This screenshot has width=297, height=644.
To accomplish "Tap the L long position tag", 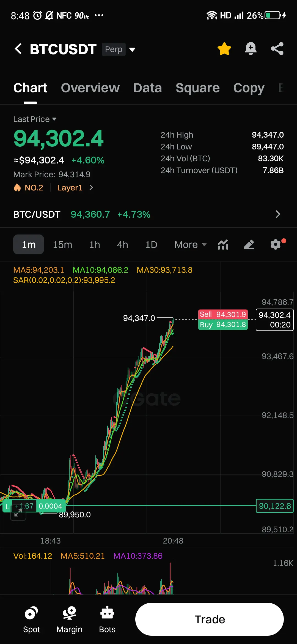I will [7, 506].
